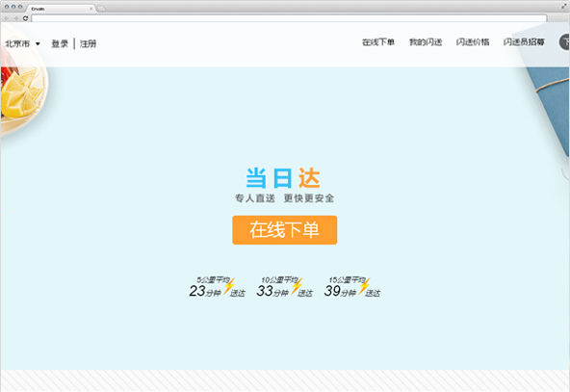Click the lightning bolt beside 39分钟
Screen dimensions: 570x392
[364, 286]
